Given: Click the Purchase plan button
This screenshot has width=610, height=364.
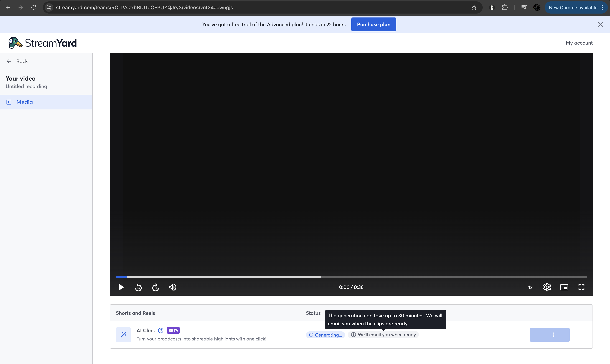Looking at the screenshot, I should (374, 25).
